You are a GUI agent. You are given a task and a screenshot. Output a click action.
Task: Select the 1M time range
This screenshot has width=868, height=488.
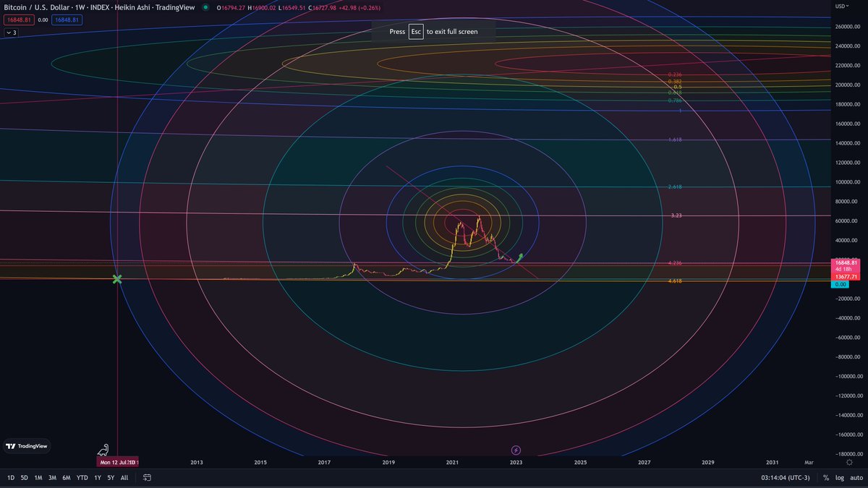(38, 478)
